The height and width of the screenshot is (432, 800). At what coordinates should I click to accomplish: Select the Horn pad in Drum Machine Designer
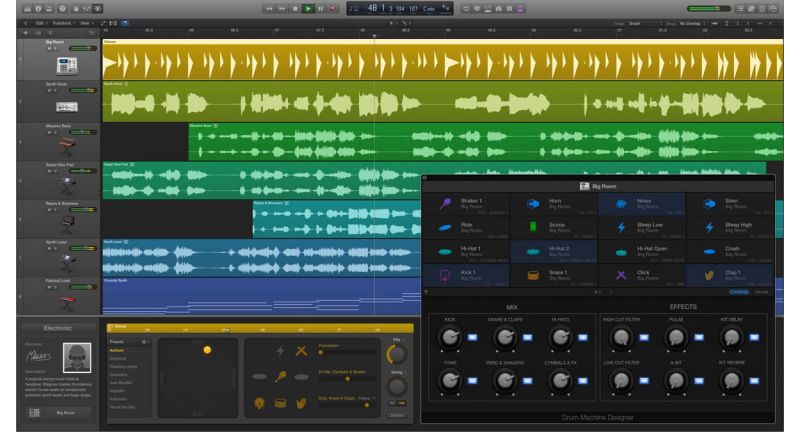555,204
